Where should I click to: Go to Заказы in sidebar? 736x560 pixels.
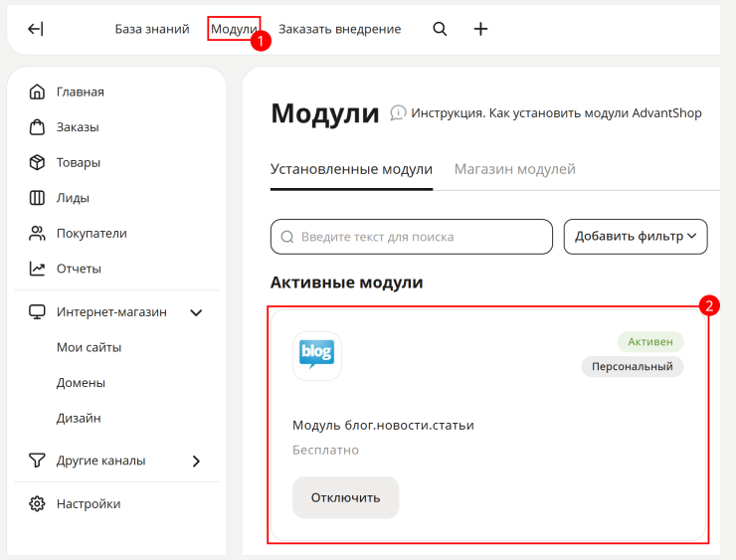click(78, 127)
